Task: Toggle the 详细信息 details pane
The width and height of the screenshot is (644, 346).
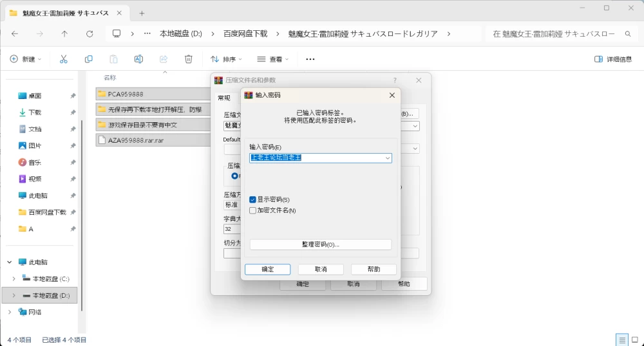Action: coord(613,59)
